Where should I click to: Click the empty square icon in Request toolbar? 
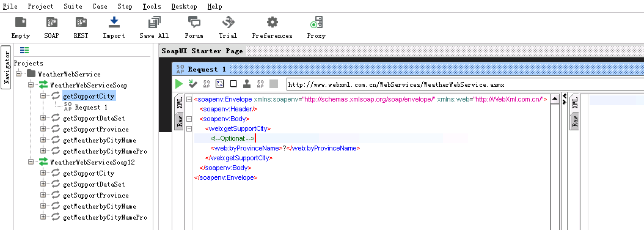click(x=233, y=84)
